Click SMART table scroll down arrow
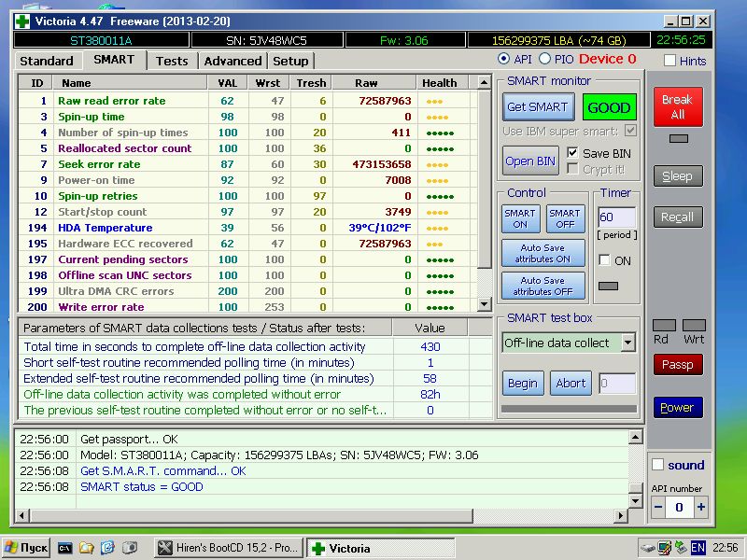The width and height of the screenshot is (747, 560). coord(484,304)
